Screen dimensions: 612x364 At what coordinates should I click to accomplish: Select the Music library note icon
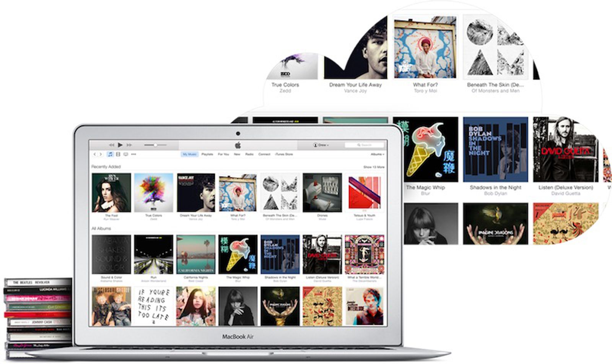click(110, 154)
